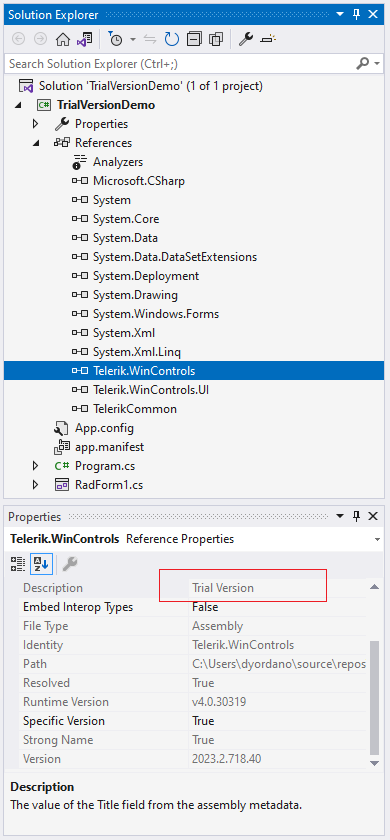
Task: Switch to Alphabetical sort in Properties
Action: [x=40, y=564]
